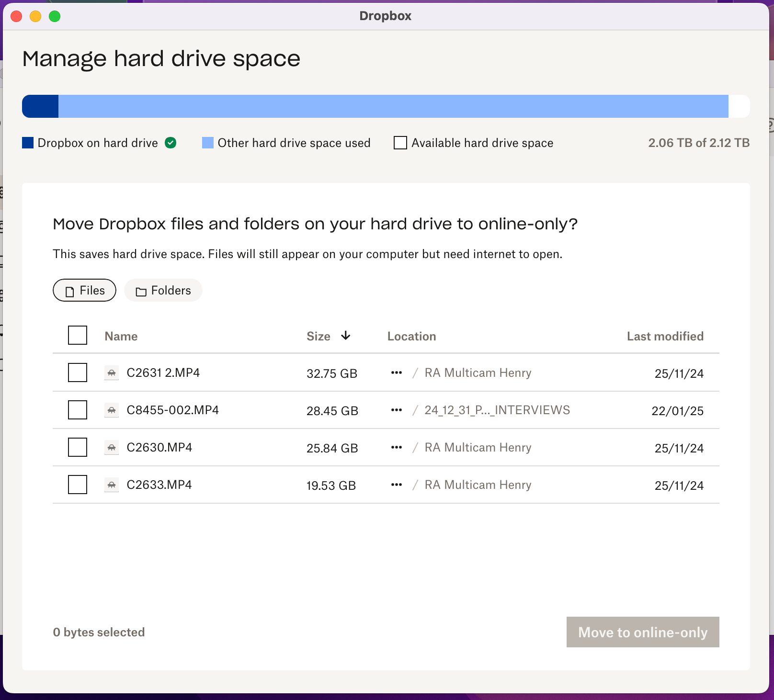Screen dimensions: 774x700
Task: Click the green checkmark beside Dropbox on hard drive
Action: (171, 143)
